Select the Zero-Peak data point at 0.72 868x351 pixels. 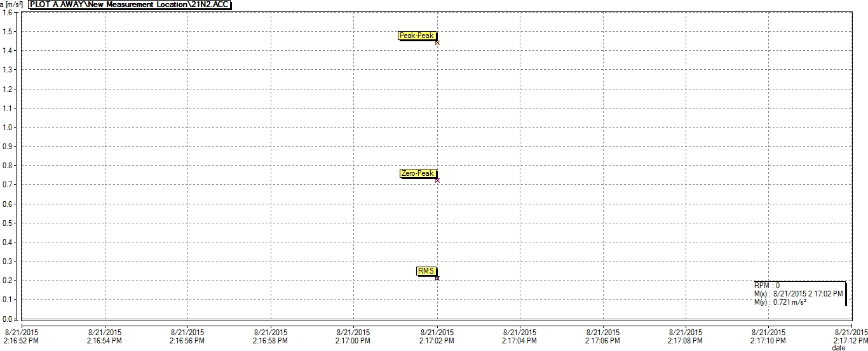tap(437, 180)
